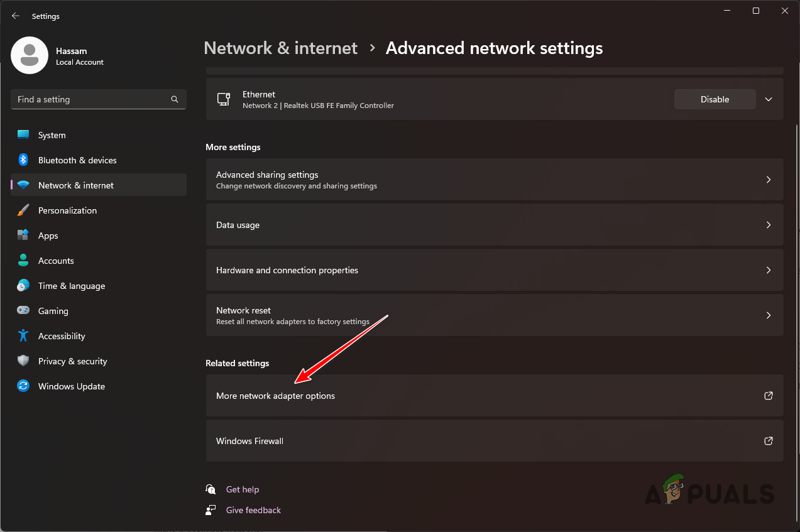Check for updates via Windows Update
Image resolution: width=800 pixels, height=532 pixels.
(x=71, y=386)
